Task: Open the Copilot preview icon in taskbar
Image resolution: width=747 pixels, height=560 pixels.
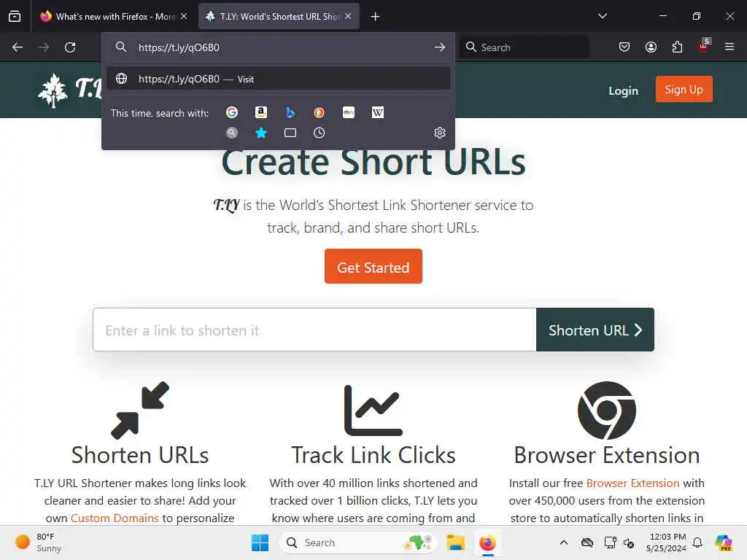Action: pyautogui.click(x=724, y=542)
